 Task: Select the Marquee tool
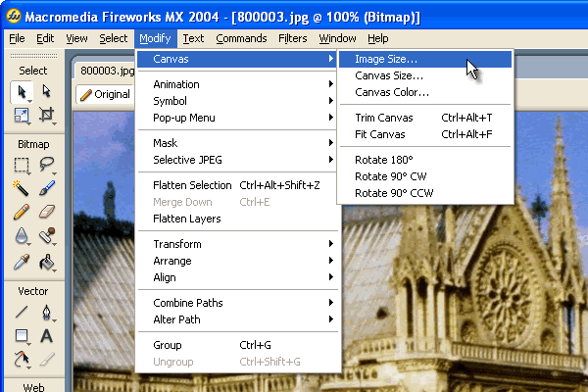(22, 165)
